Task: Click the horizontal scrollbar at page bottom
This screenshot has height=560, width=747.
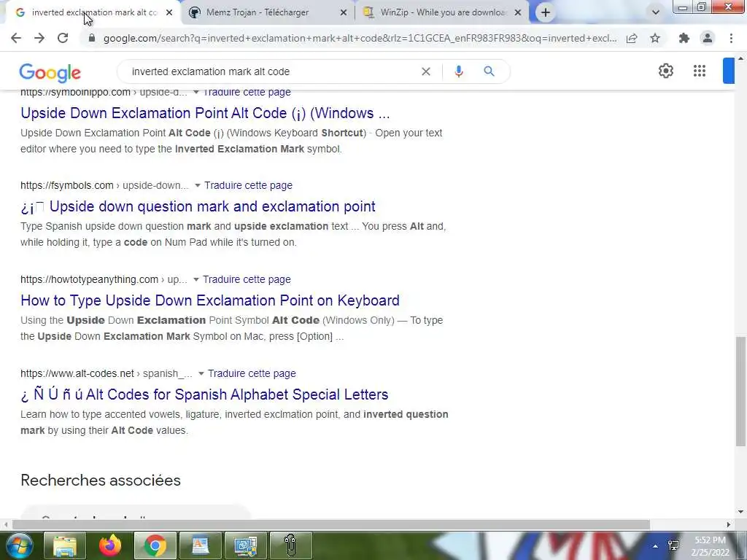Action: [x=331, y=524]
